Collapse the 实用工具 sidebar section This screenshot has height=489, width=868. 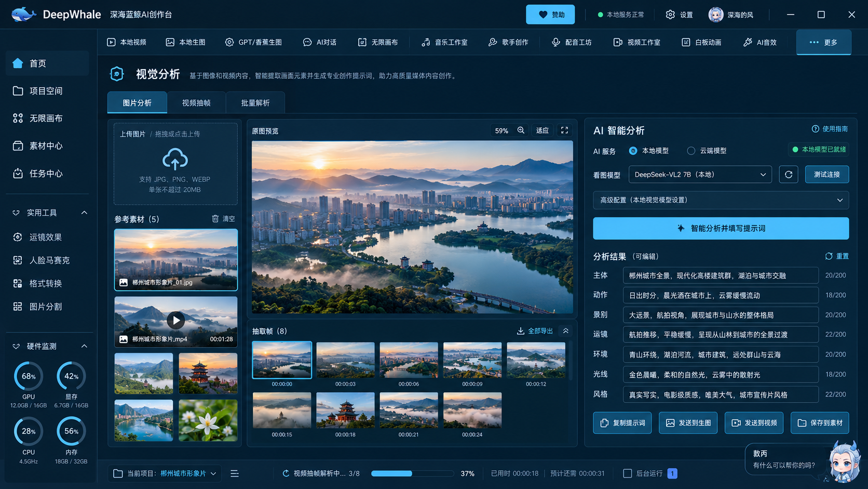pos(84,213)
